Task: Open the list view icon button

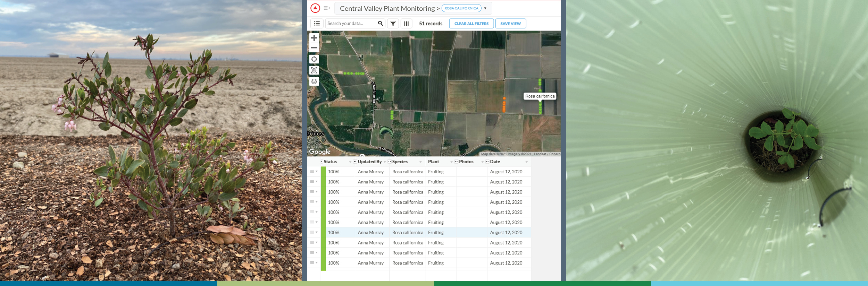Action: click(x=317, y=24)
